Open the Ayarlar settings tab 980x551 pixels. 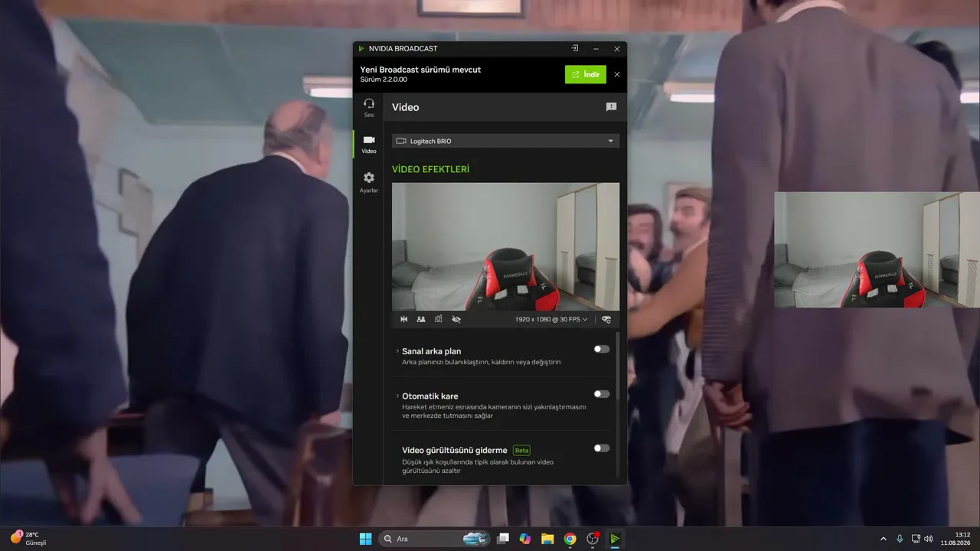pos(368,182)
